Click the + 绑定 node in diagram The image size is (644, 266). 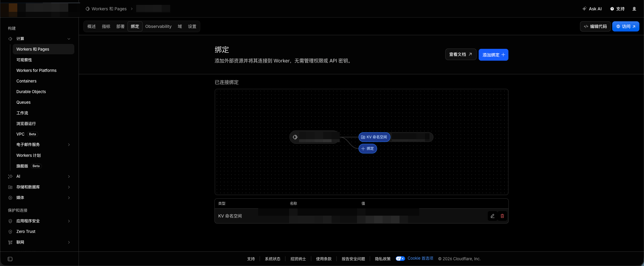368,149
